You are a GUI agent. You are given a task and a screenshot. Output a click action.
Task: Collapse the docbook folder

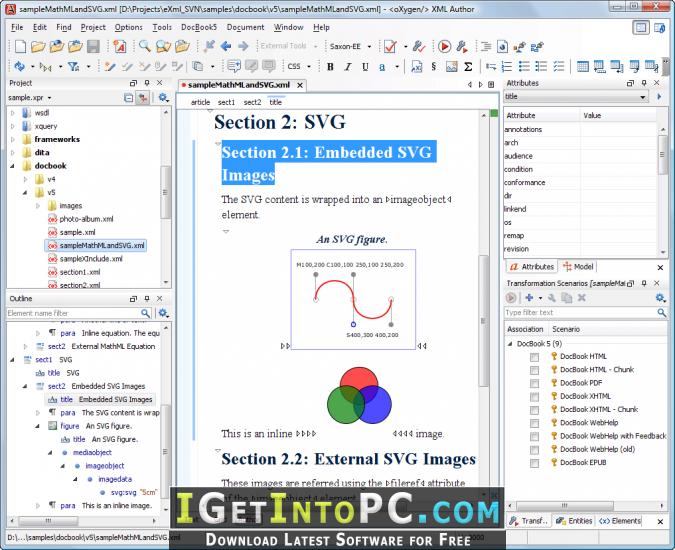pyautogui.click(x=13, y=166)
